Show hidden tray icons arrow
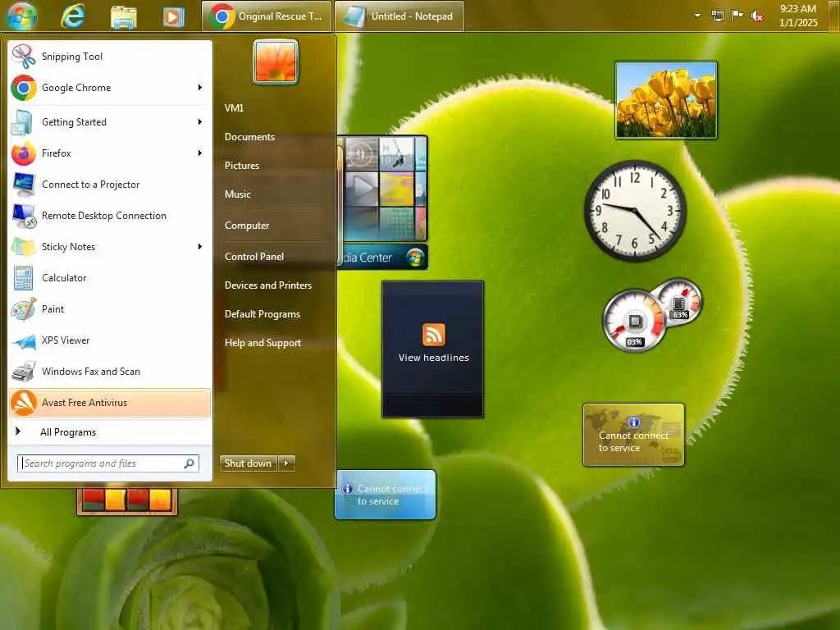This screenshot has width=840, height=630. (697, 16)
